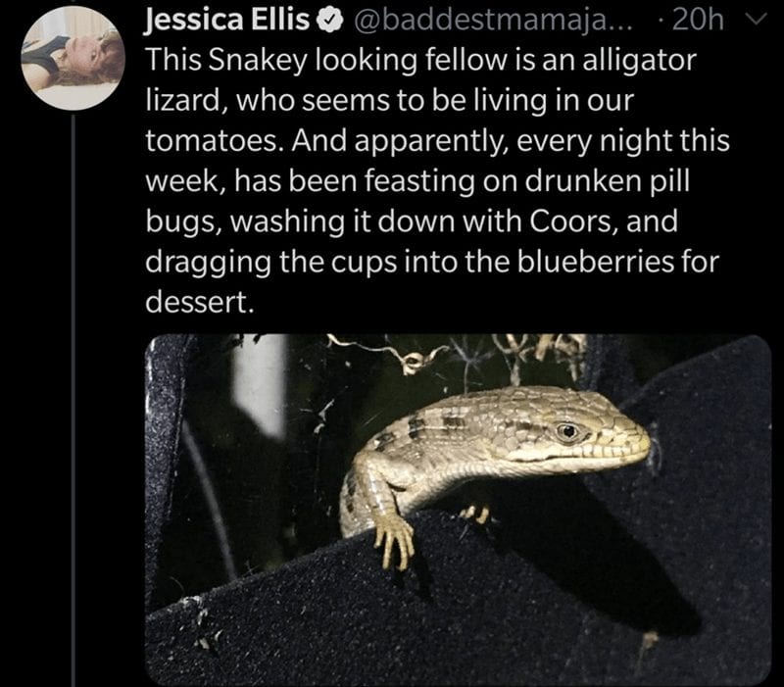Click the thread line below the avatar

coord(73,400)
